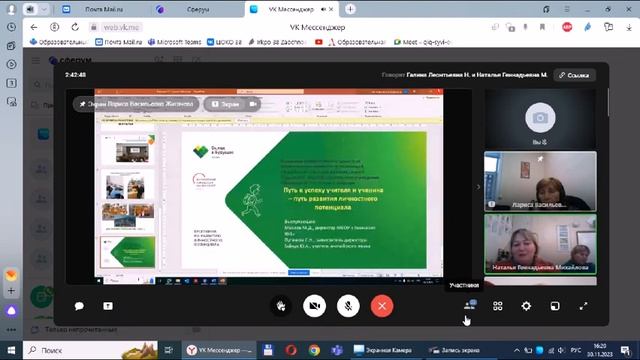Open the Meet bookmark

(x=422, y=42)
